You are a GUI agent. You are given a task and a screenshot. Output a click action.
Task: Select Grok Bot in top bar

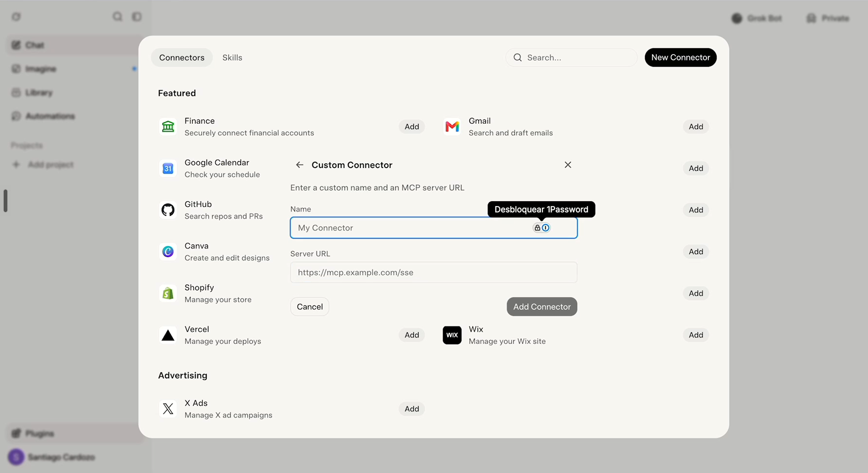click(x=757, y=19)
